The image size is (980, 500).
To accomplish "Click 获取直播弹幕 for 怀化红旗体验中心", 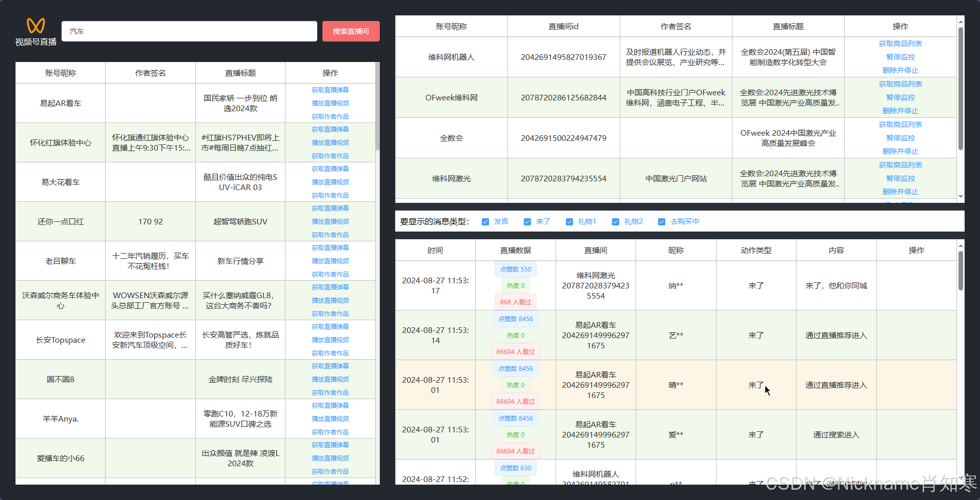I will 330,129.
